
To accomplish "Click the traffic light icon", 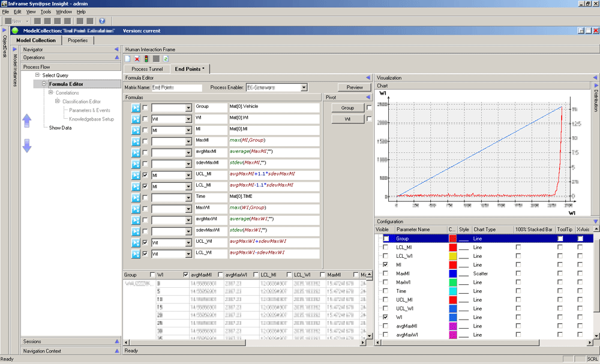I will click(146, 59).
